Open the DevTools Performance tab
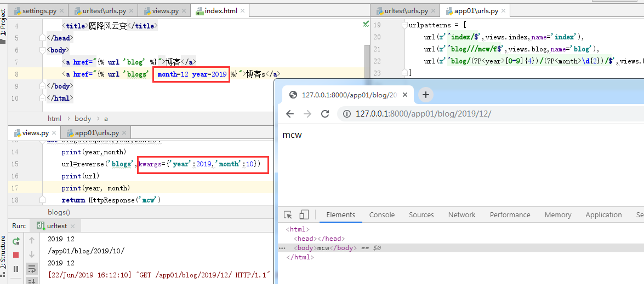This screenshot has height=284, width=644. (510, 215)
